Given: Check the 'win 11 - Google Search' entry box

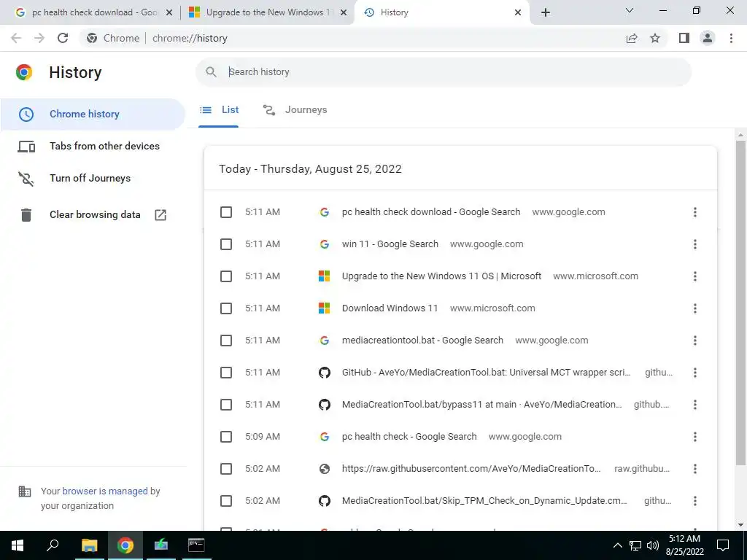Looking at the screenshot, I should [x=226, y=244].
